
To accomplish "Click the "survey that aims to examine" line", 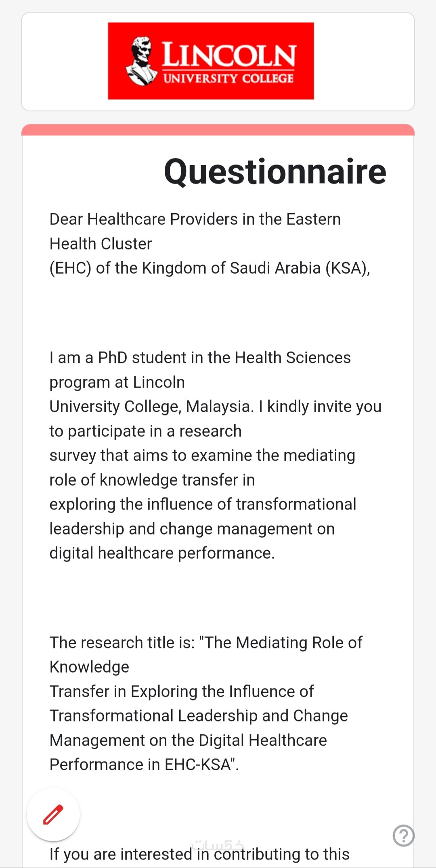I will pyautogui.click(x=202, y=455).
